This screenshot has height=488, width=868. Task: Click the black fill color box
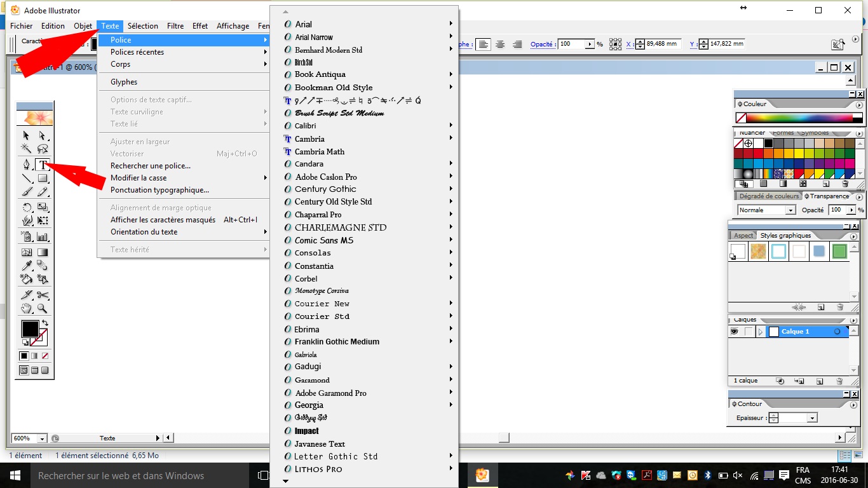coord(29,329)
